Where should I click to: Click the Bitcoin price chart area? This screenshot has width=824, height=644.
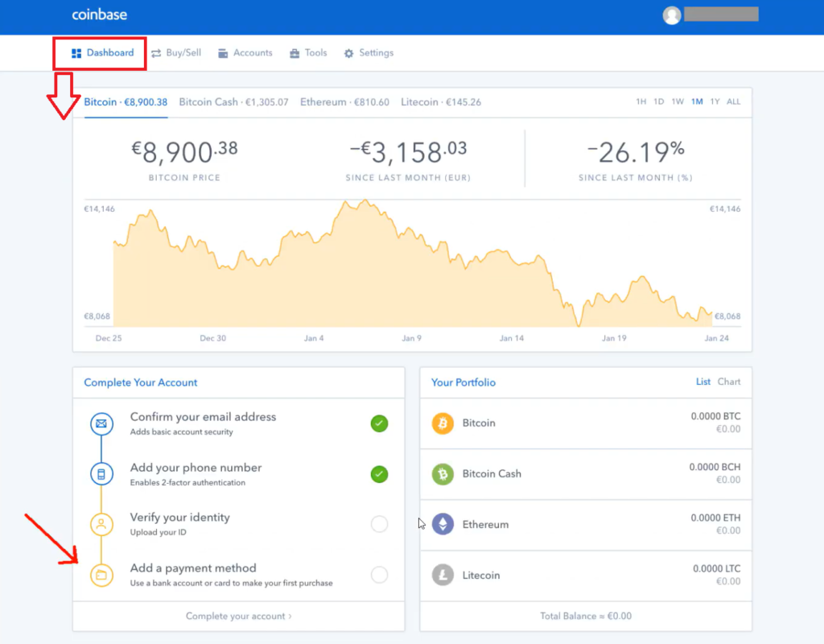coord(413,263)
